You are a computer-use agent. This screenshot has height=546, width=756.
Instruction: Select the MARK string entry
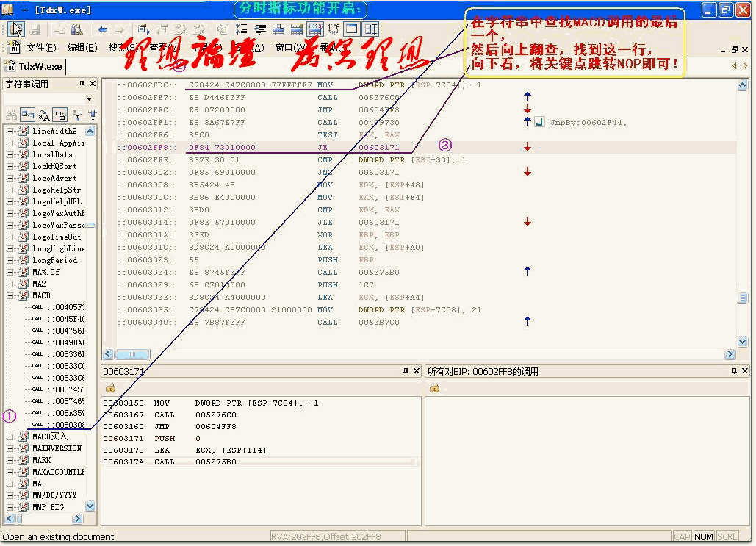[x=41, y=460]
